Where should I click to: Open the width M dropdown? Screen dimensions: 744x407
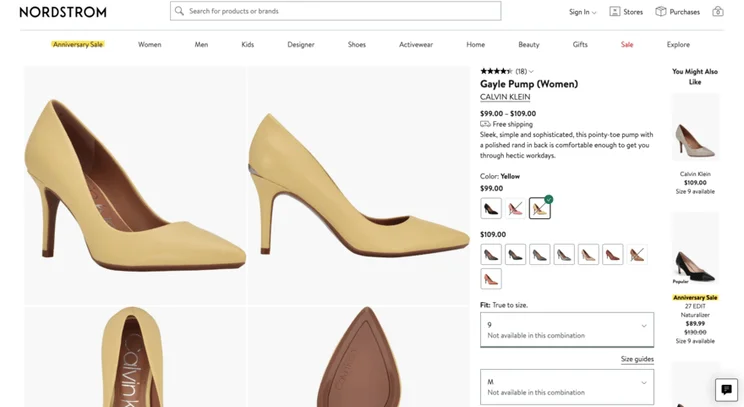coord(567,387)
